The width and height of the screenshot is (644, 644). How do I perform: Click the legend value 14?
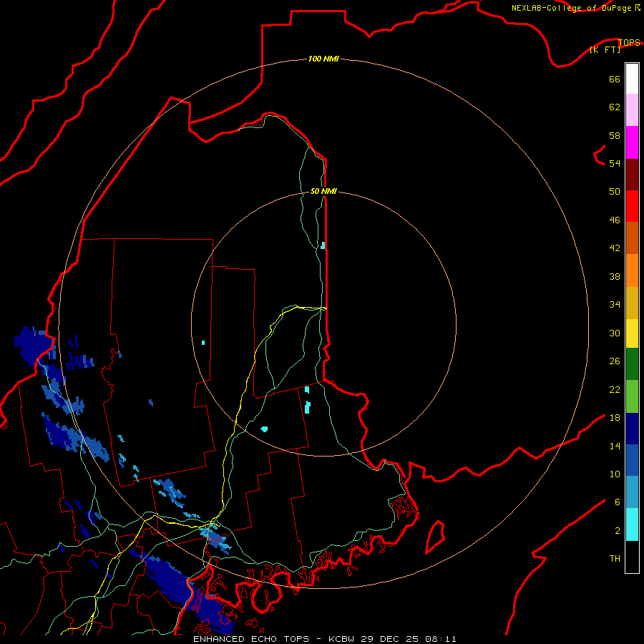[x=615, y=446]
